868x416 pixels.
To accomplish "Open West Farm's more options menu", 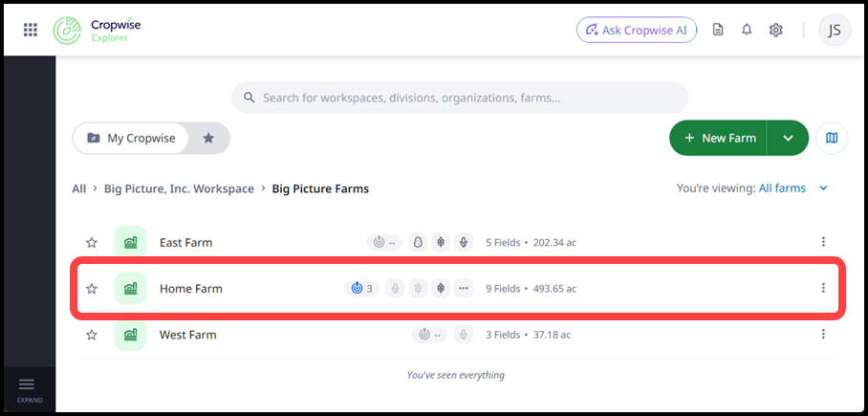I will click(823, 334).
